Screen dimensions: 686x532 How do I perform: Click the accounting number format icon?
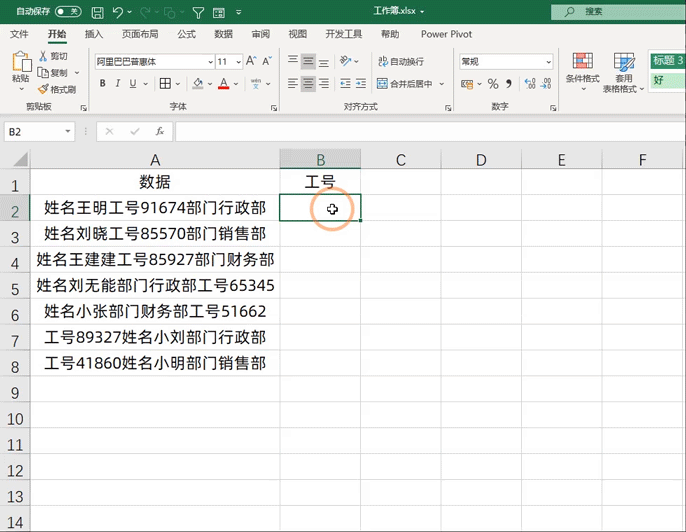[x=467, y=84]
